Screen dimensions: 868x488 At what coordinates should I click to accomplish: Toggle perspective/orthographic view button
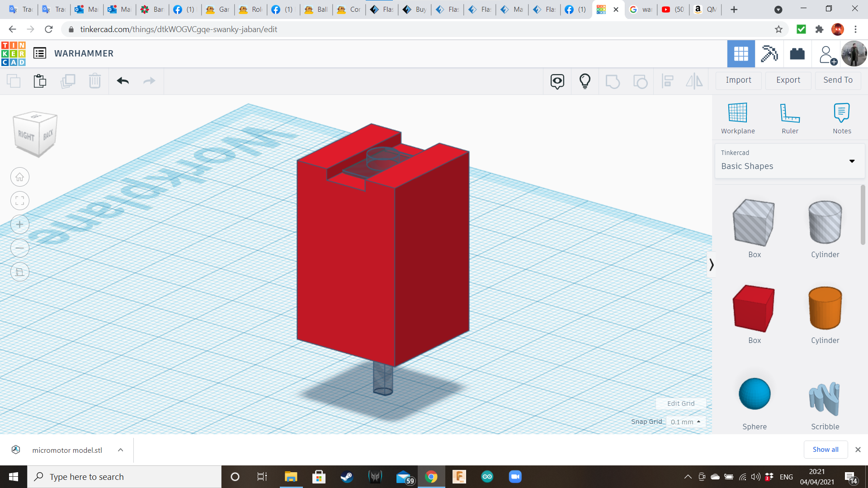tap(20, 272)
